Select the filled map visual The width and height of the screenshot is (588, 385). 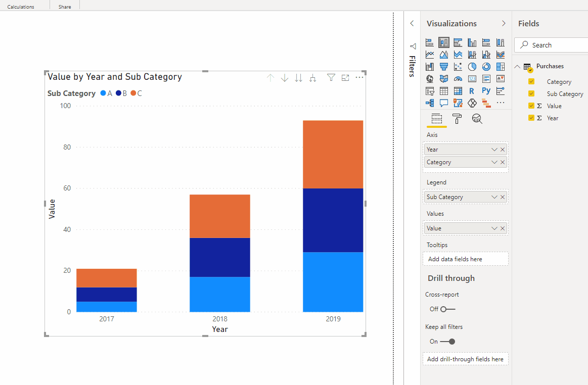coord(443,79)
